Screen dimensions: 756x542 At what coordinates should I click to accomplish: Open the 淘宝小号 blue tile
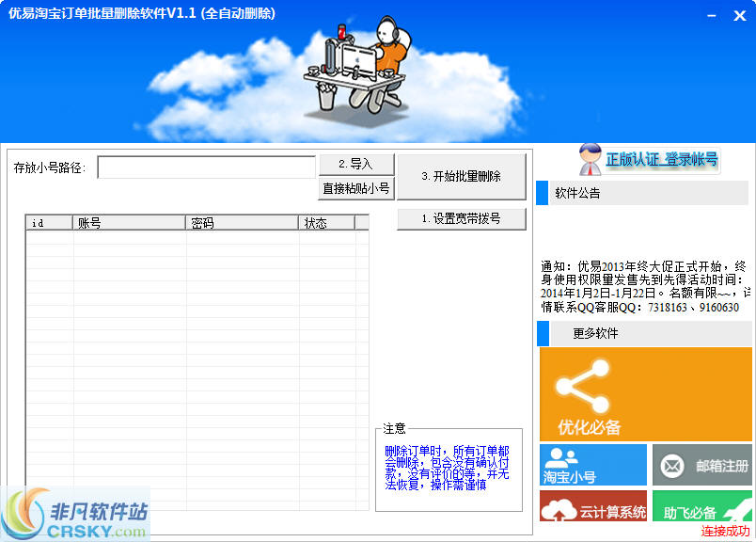point(593,465)
